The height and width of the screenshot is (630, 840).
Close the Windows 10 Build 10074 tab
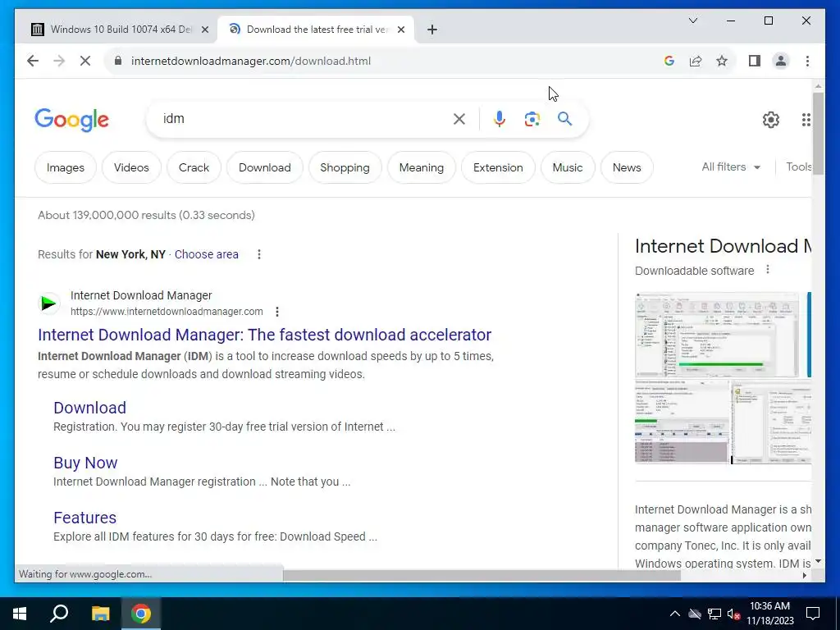(x=204, y=30)
